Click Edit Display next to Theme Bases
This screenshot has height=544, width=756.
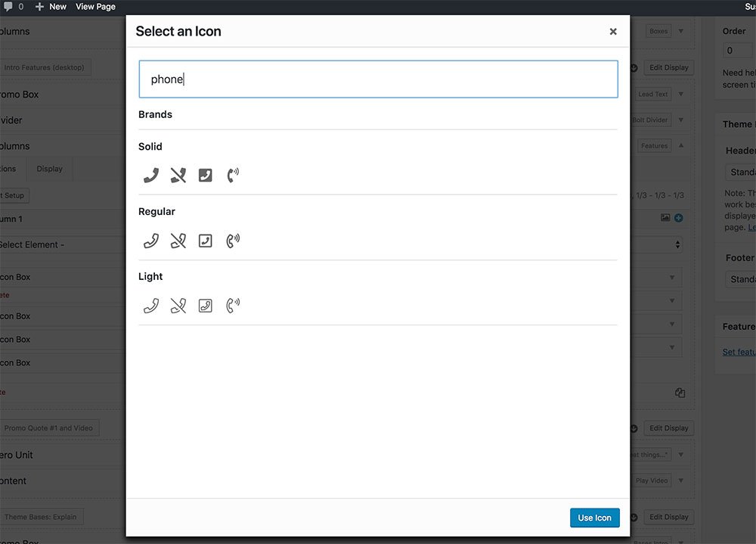668,517
